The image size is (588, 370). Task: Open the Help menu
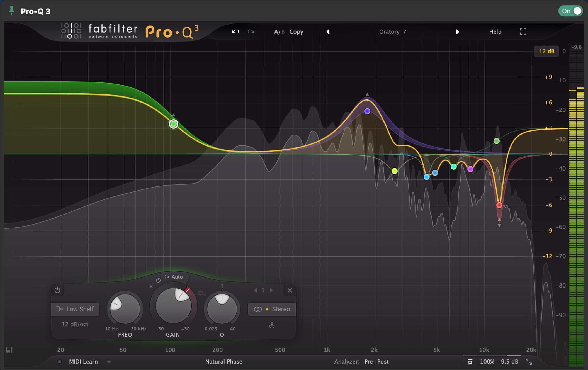coord(495,32)
